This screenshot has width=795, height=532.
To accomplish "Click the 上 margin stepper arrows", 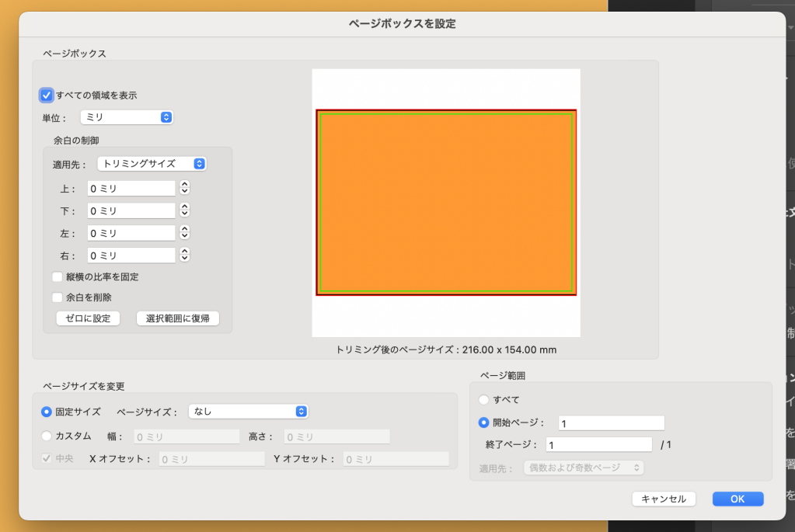I will coord(185,188).
